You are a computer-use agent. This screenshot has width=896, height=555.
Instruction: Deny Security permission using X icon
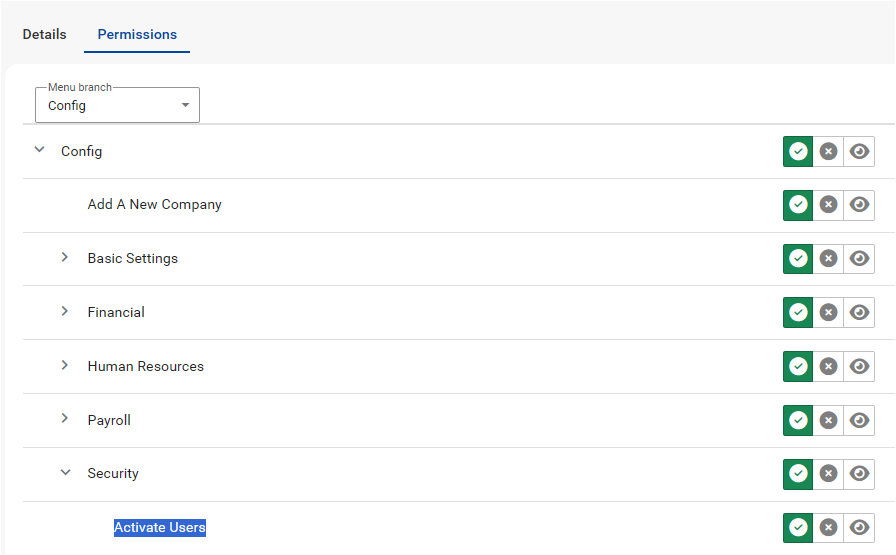[x=828, y=473]
